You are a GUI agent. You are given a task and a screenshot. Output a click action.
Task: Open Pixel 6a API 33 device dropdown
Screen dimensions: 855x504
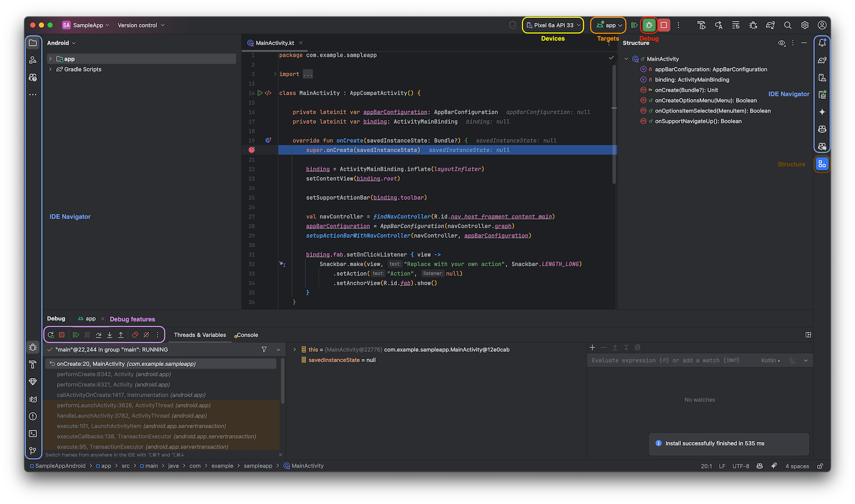click(x=553, y=25)
